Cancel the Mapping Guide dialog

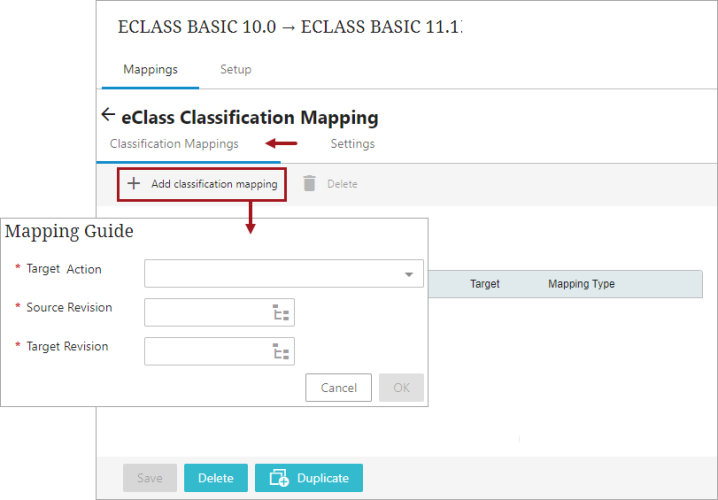[338, 388]
